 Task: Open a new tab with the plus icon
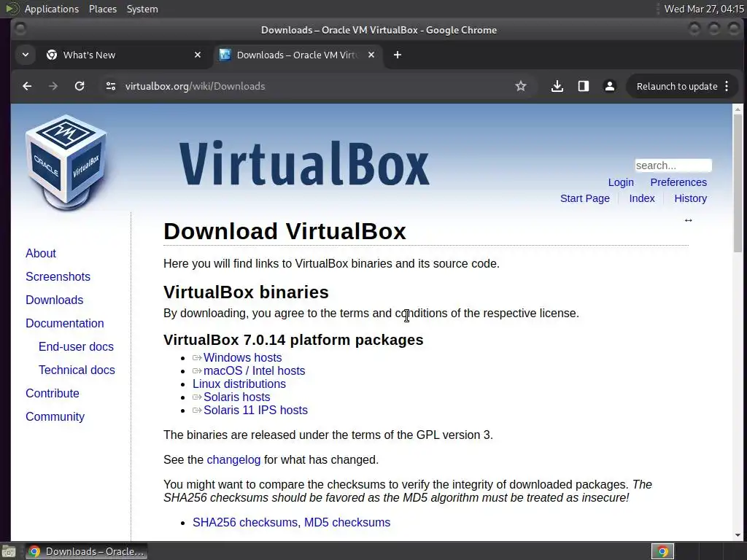pos(398,55)
